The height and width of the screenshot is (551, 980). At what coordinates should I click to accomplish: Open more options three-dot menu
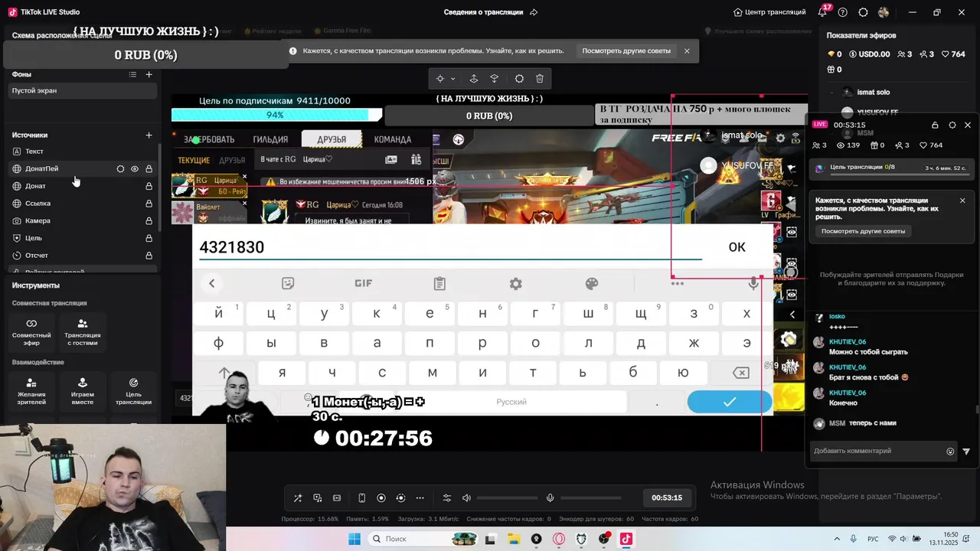click(x=419, y=498)
